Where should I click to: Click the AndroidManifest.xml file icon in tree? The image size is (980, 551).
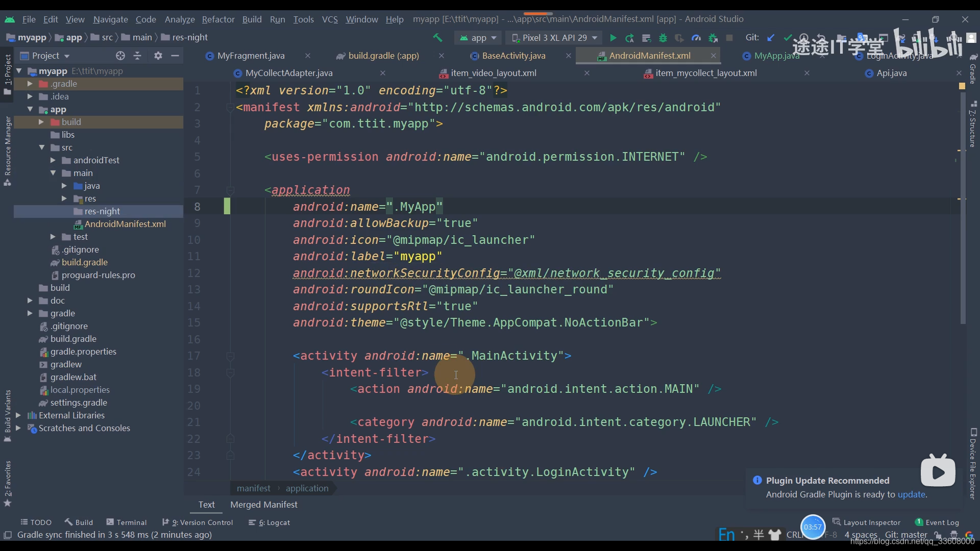click(78, 224)
